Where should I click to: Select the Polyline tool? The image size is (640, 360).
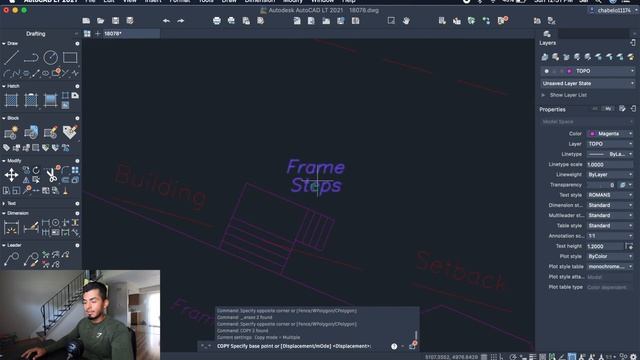point(31,58)
